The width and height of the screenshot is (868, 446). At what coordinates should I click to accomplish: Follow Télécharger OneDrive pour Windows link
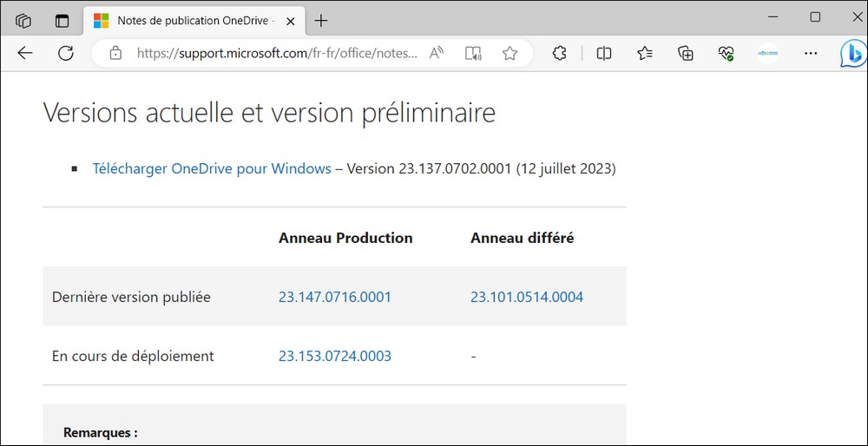coord(212,168)
